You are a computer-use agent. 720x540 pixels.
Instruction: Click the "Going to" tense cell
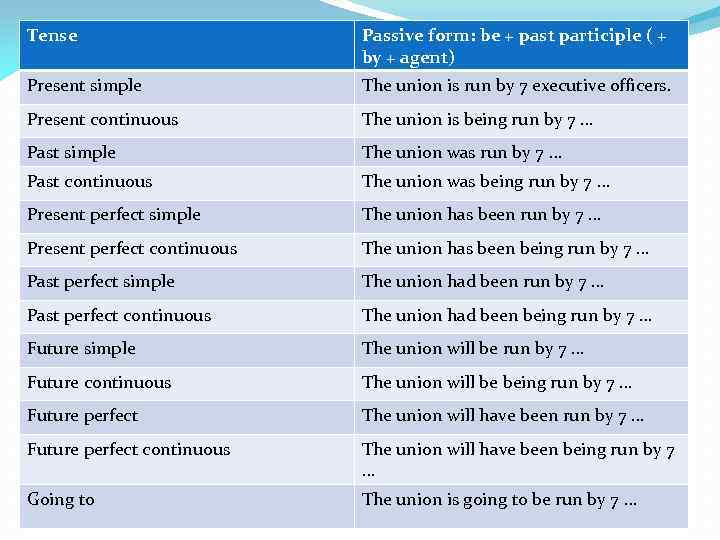point(60,499)
